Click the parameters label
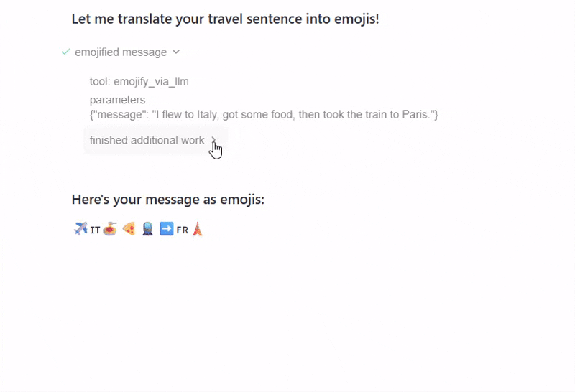This screenshot has height=392, width=575. click(119, 99)
